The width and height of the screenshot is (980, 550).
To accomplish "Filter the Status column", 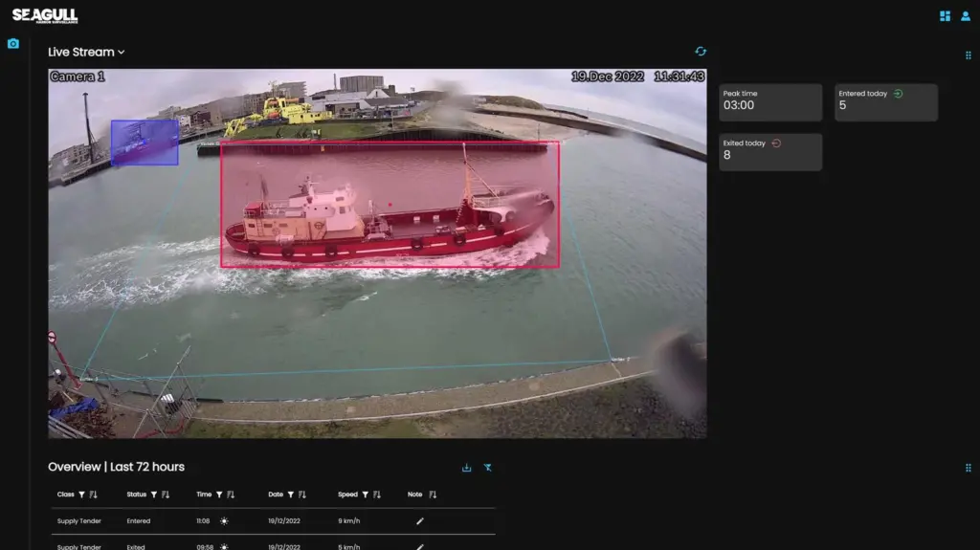I will [x=154, y=495].
